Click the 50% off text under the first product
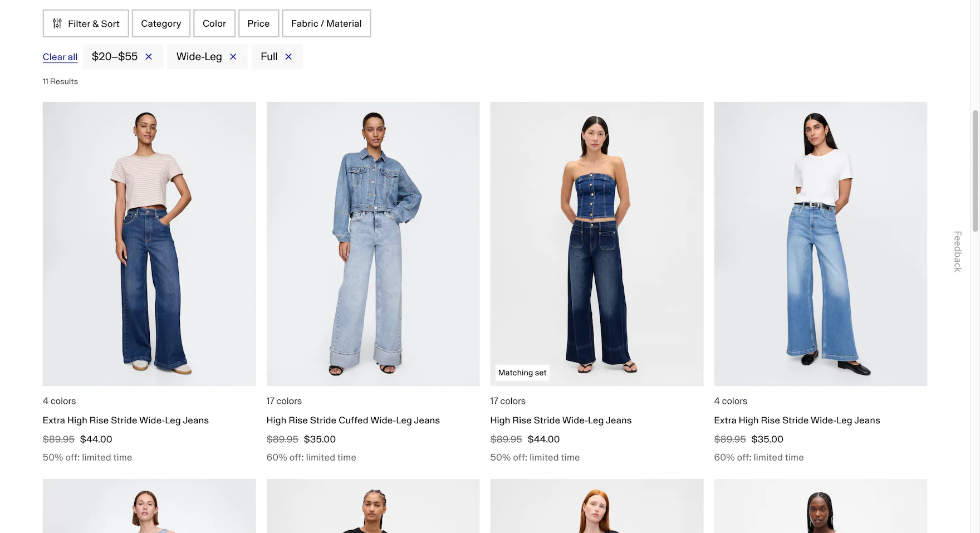The image size is (980, 533). pos(87,457)
